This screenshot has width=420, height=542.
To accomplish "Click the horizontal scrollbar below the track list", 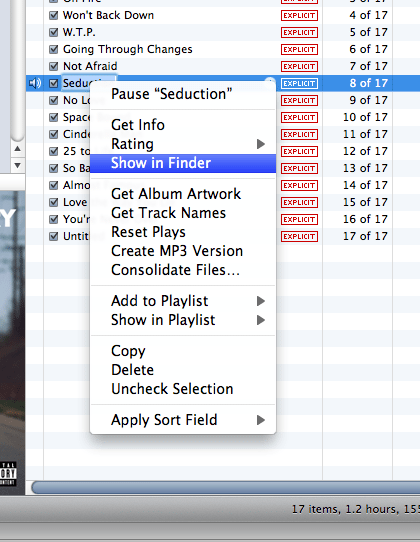I will click(x=225, y=487).
